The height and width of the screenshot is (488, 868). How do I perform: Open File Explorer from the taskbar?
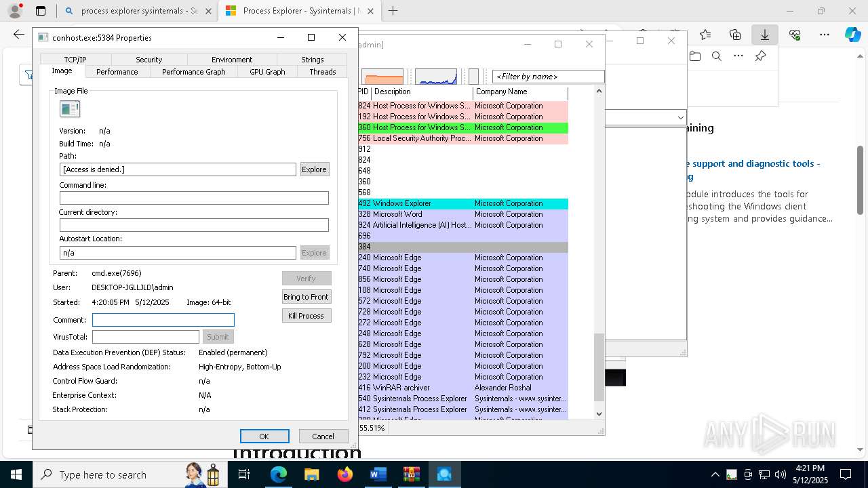311,474
